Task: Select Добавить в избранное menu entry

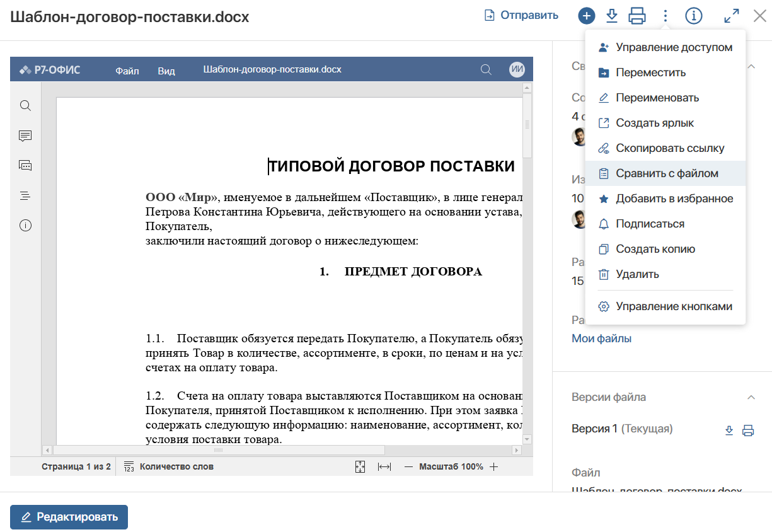Action: [x=665, y=199]
